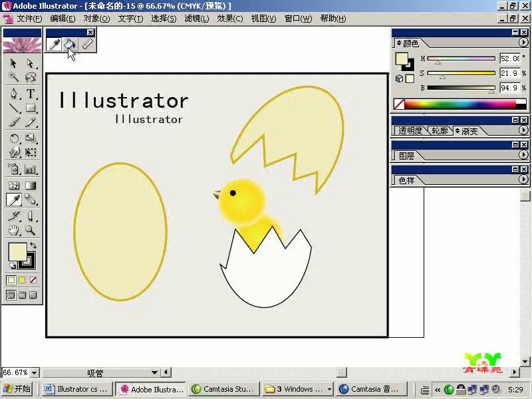Swap fill and stroke colors
This screenshot has width=532, height=399.
[33, 245]
